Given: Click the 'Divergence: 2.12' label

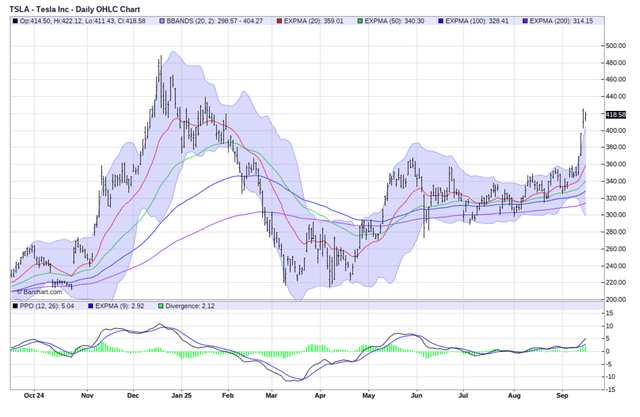Looking at the screenshot, I should tap(190, 306).
